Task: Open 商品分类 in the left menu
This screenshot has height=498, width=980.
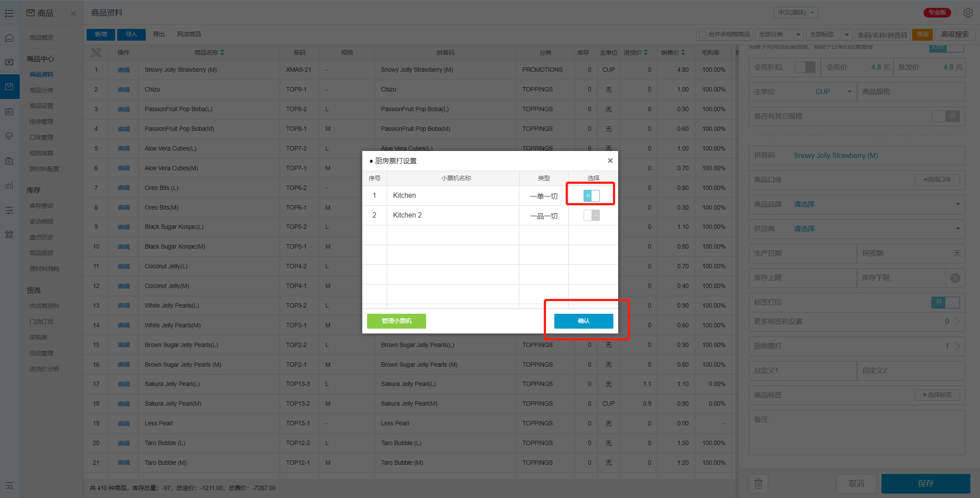Action: (41, 90)
